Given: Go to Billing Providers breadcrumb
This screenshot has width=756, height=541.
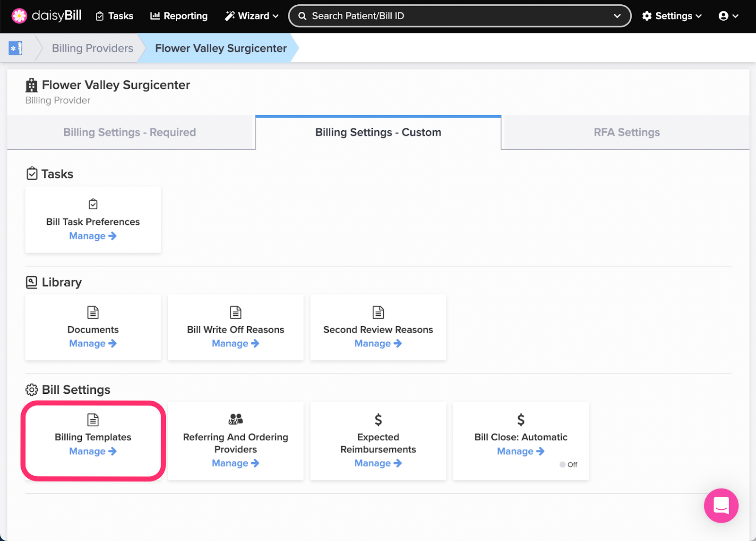Looking at the screenshot, I should tap(93, 48).
